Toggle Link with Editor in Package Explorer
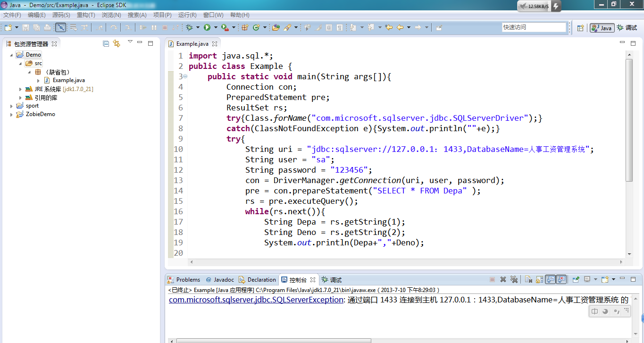This screenshot has width=644, height=343. [117, 43]
